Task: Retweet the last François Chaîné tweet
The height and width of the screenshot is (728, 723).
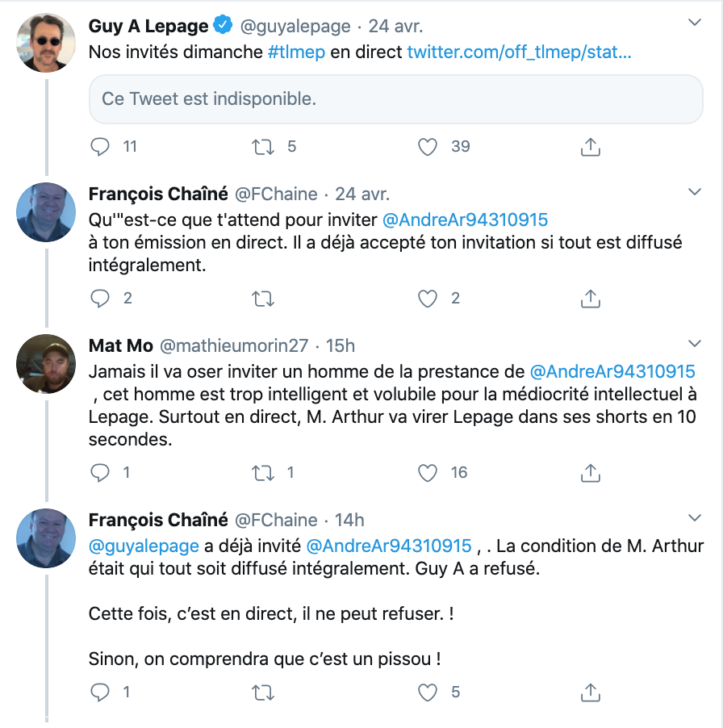Action: tap(262, 691)
